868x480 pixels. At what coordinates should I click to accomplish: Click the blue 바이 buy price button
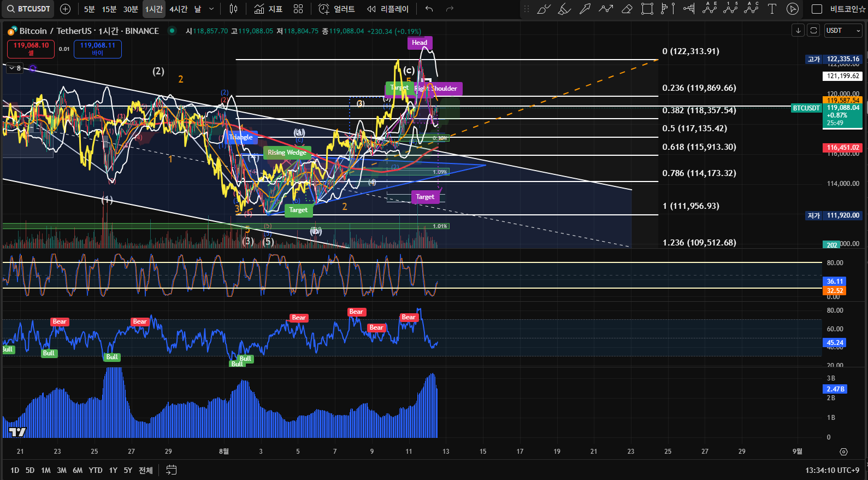point(97,49)
